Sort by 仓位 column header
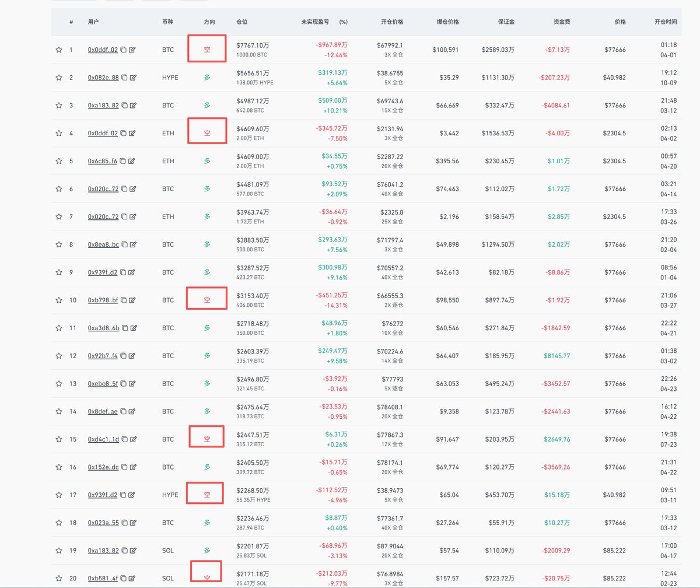 point(242,22)
